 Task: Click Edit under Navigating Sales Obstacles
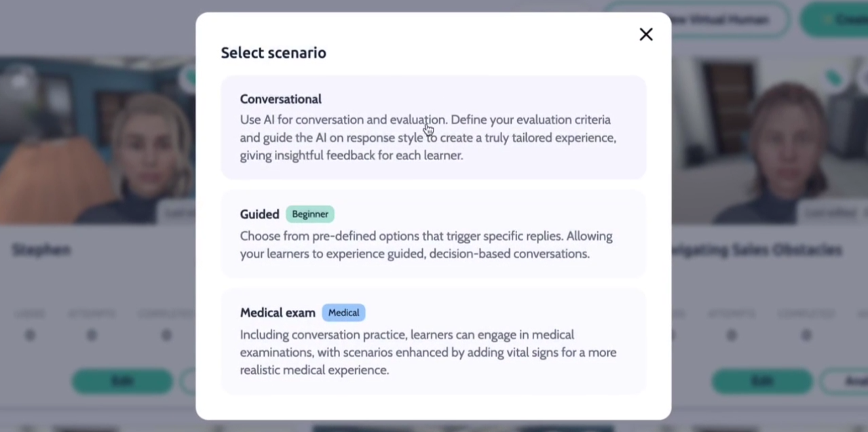pos(761,381)
